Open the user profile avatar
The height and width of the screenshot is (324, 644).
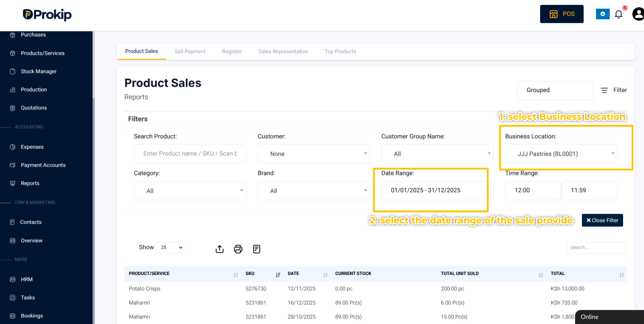[638, 14]
